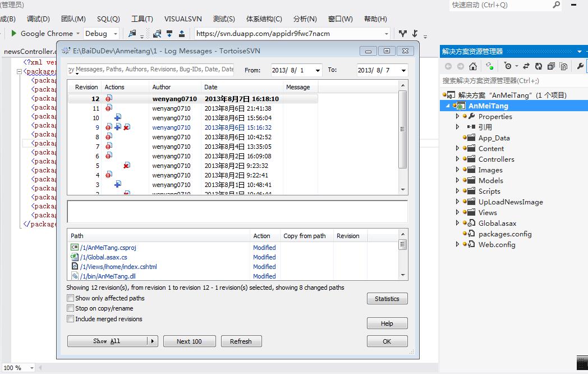This screenshot has height=374, width=588.
Task: Open the 团队(M) menu
Action: pos(73,19)
